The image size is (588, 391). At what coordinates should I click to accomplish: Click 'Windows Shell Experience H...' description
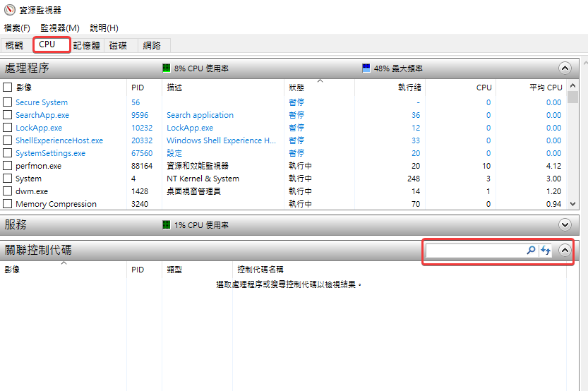(221, 140)
